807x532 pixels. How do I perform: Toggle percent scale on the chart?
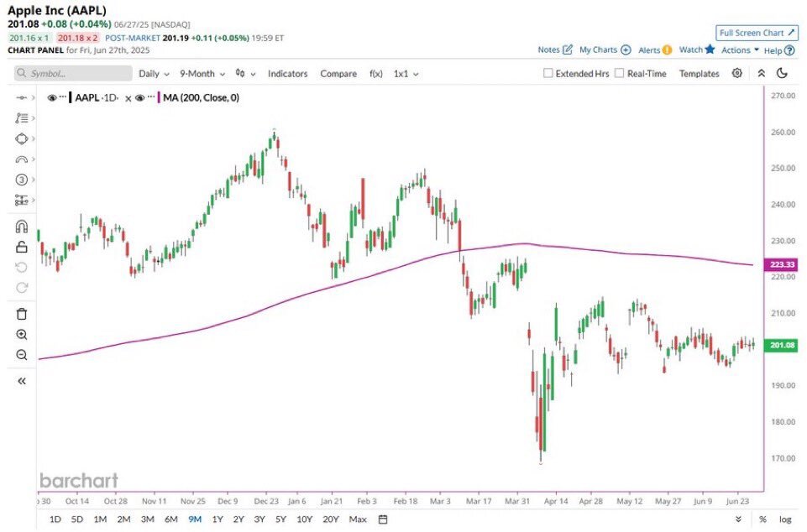click(x=762, y=519)
